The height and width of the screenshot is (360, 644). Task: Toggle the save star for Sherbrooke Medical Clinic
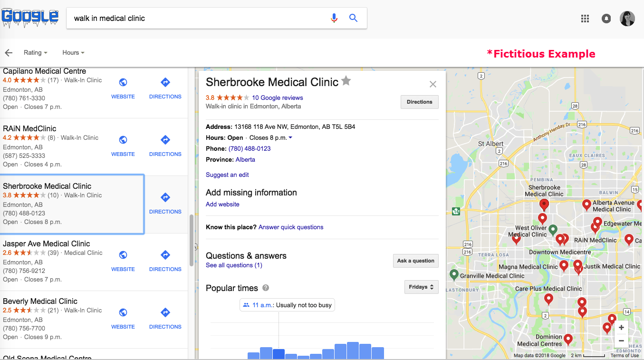(x=346, y=81)
